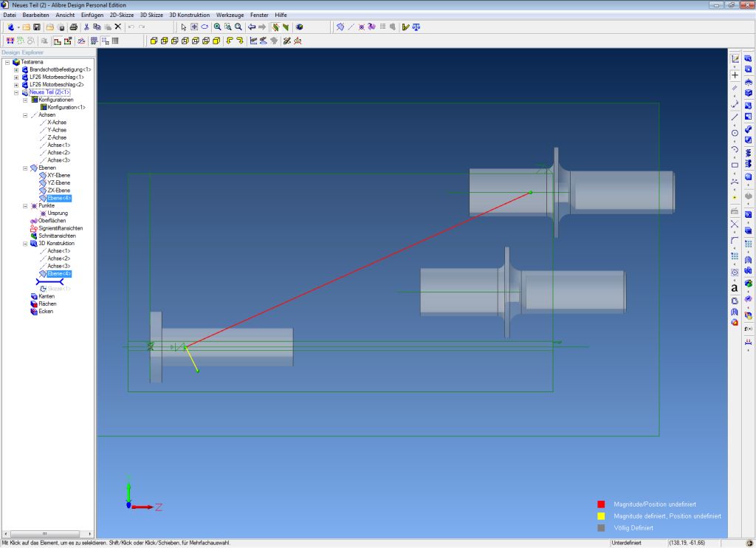
Task: Go to previous view with left arrow icon
Action: coord(252,27)
